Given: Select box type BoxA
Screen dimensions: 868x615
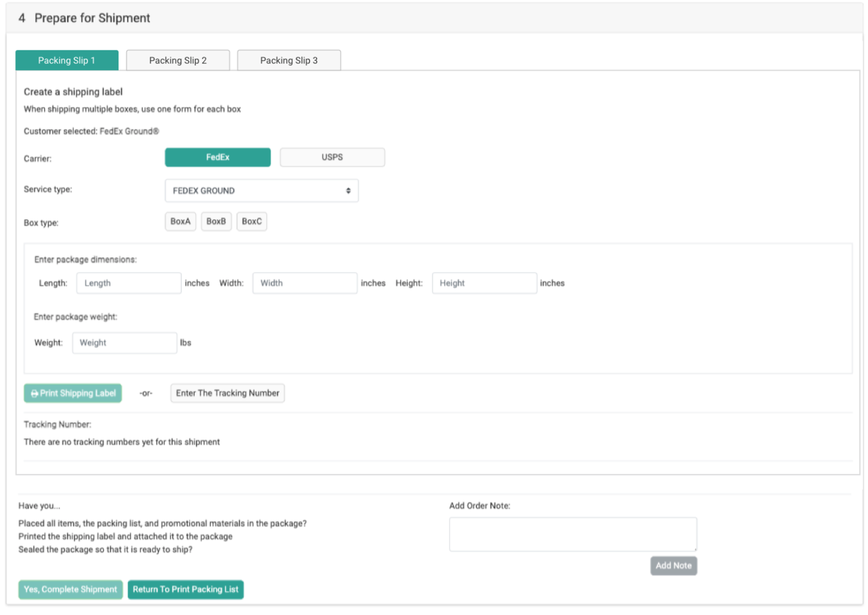Looking at the screenshot, I should (180, 221).
